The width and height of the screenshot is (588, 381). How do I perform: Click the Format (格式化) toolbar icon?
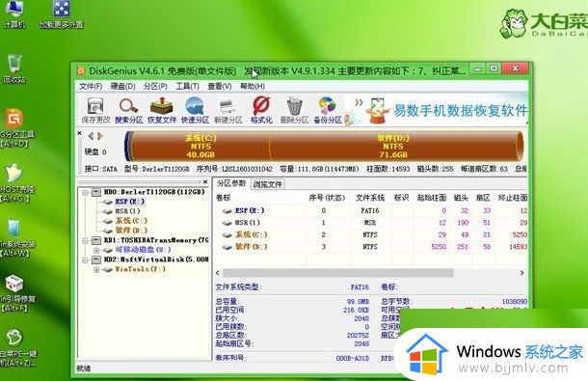pos(261,110)
